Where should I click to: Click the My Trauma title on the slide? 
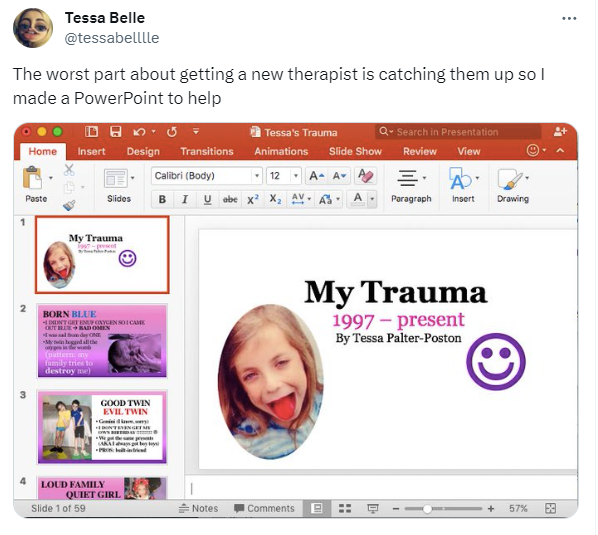[395, 292]
